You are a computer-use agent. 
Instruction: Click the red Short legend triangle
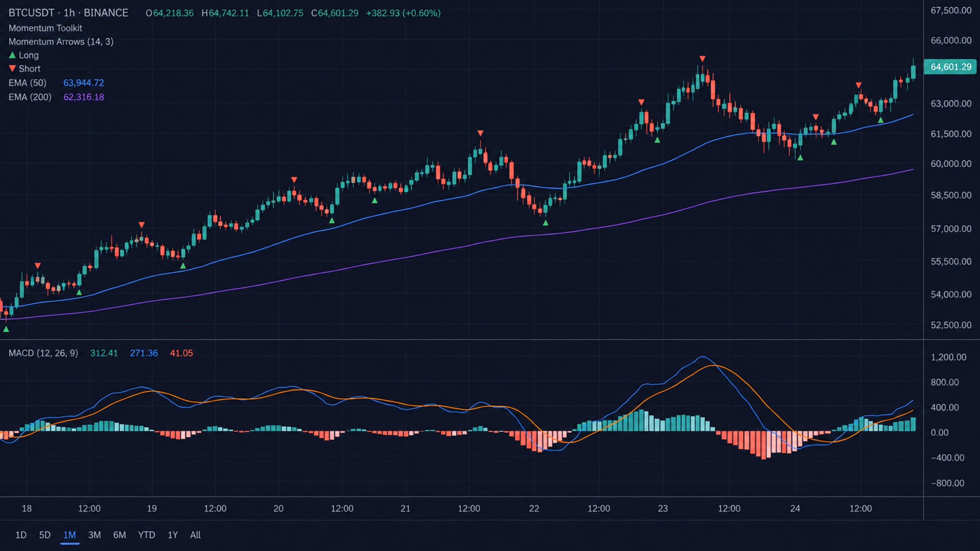coord(12,68)
